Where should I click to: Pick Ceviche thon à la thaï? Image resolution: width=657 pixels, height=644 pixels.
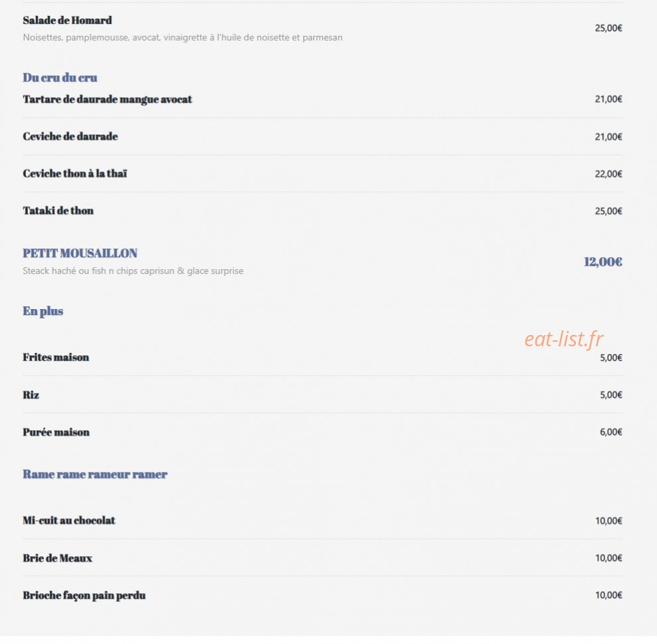(75, 173)
